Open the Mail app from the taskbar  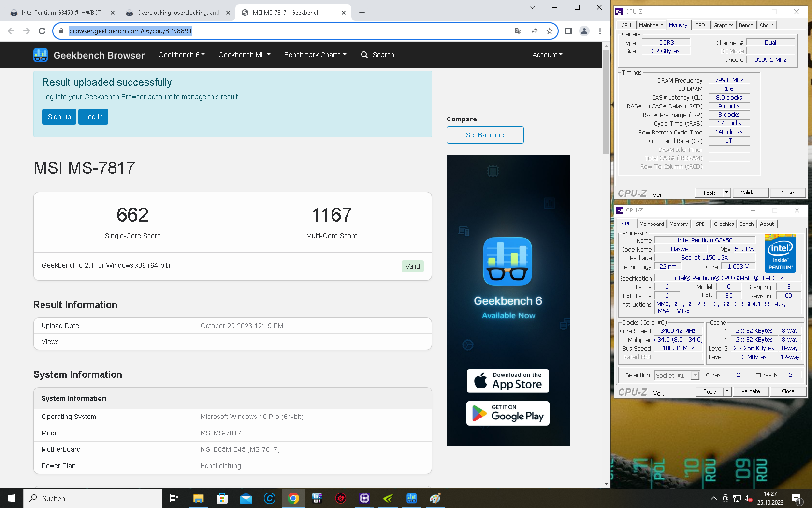246,498
